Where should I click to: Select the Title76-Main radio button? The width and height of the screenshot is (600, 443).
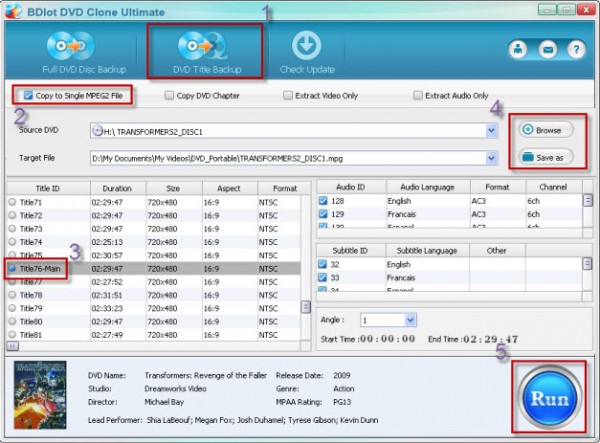12,269
